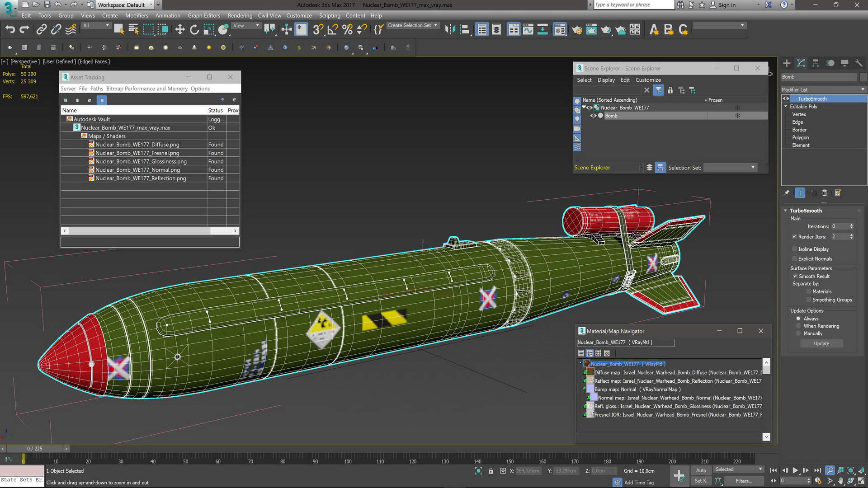This screenshot has width=868, height=488.
Task: Click the Update button in TurboSmooth
Action: [821, 344]
